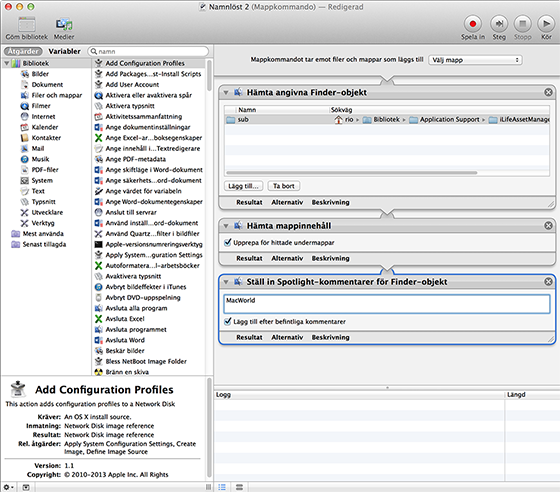560x492 pixels.
Task: Click the Ta bort button
Action: pos(284,186)
